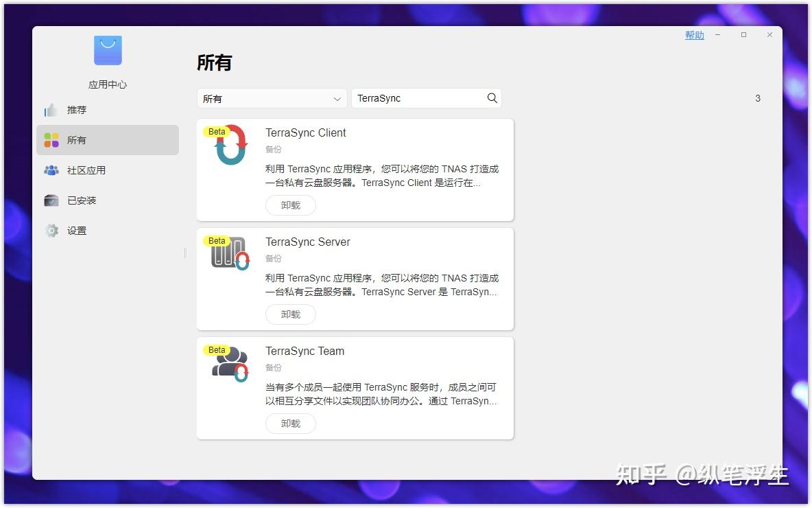Open the 应用中心 shopping bag icon
Image resolution: width=812 pixels, height=508 pixels.
click(107, 49)
